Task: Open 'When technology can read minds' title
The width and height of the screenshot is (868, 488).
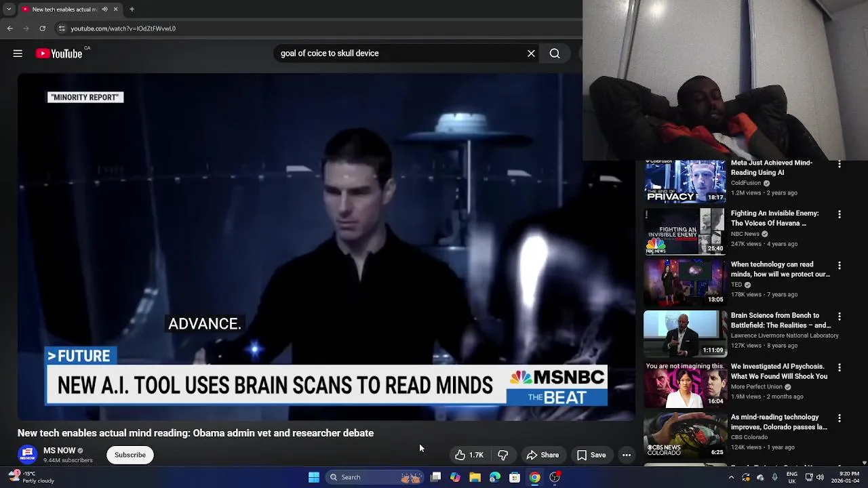Action: [781, 269]
